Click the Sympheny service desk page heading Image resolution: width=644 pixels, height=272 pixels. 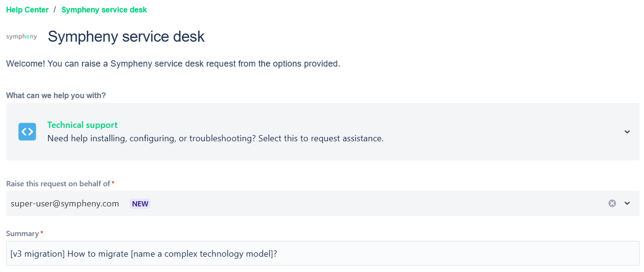tap(126, 37)
